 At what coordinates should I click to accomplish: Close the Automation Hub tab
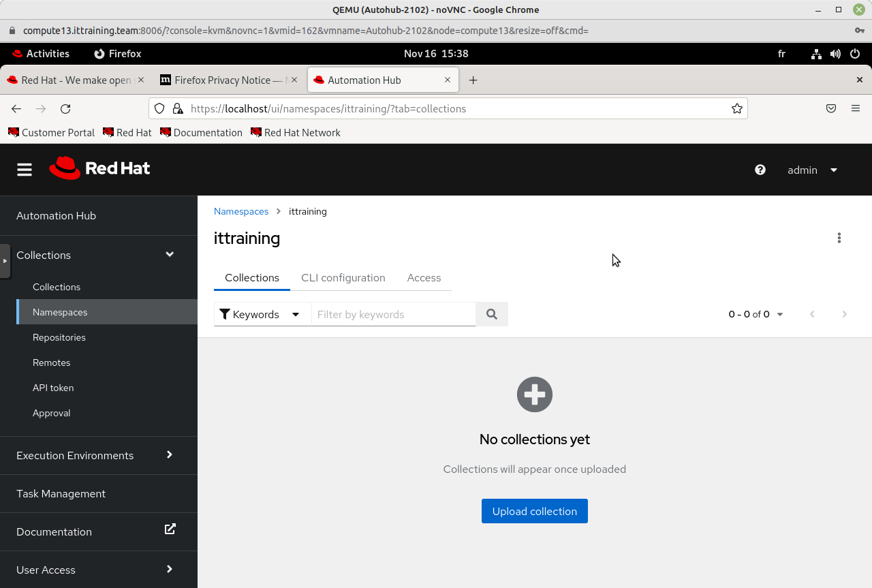(448, 80)
